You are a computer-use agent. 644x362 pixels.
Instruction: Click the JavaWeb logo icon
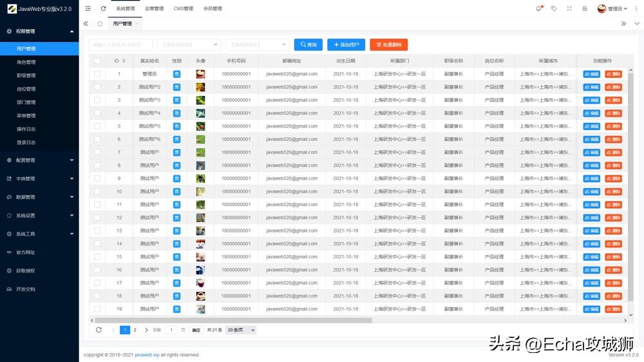[12, 8]
